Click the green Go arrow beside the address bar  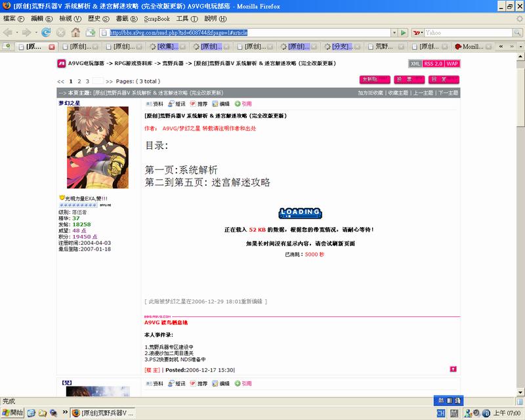[404, 33]
